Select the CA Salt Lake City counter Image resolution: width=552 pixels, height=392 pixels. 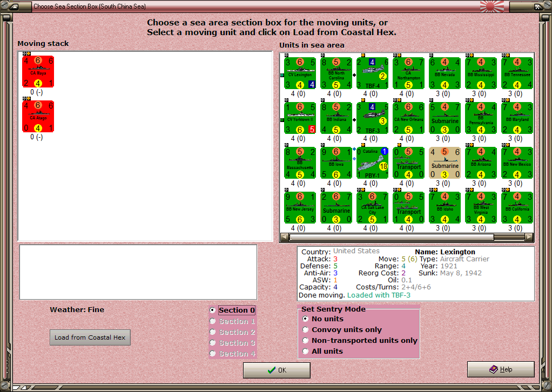coord(373,208)
